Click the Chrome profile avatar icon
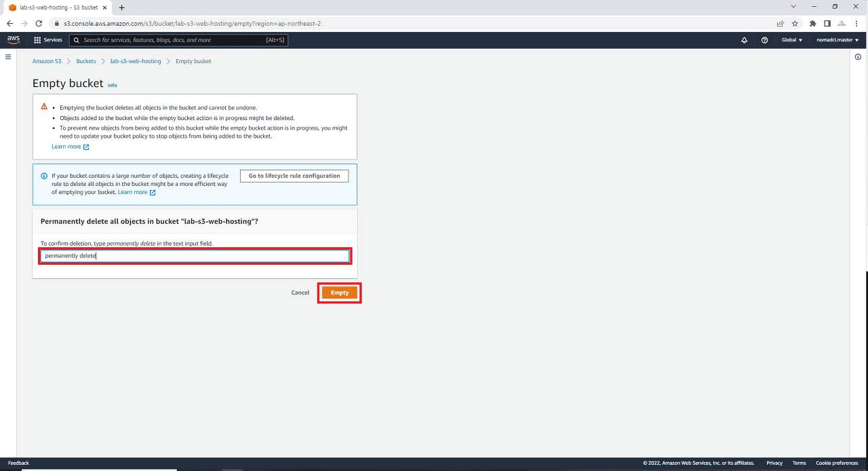868x471 pixels. coord(842,23)
